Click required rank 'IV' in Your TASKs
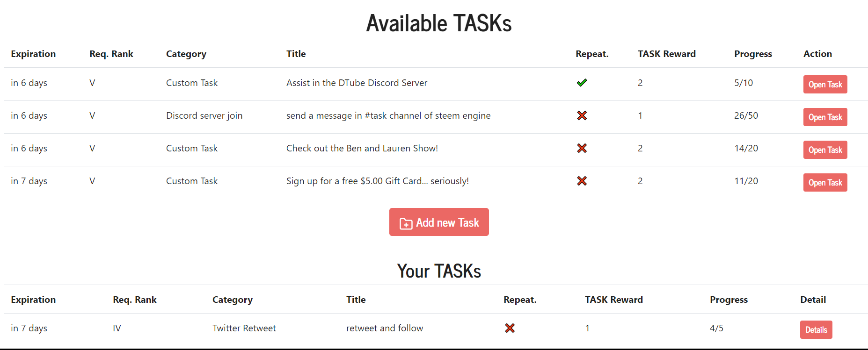 click(x=117, y=328)
